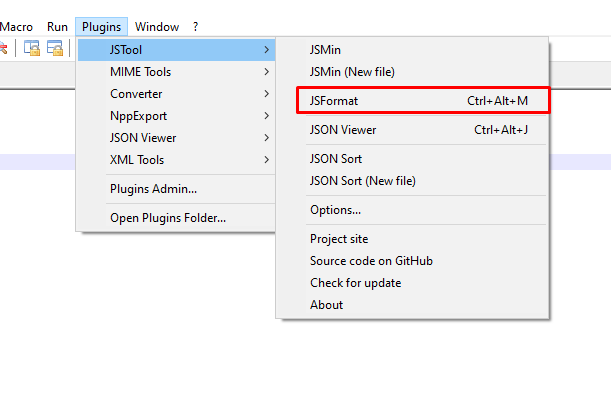Open JSTool Options

[x=412, y=210]
